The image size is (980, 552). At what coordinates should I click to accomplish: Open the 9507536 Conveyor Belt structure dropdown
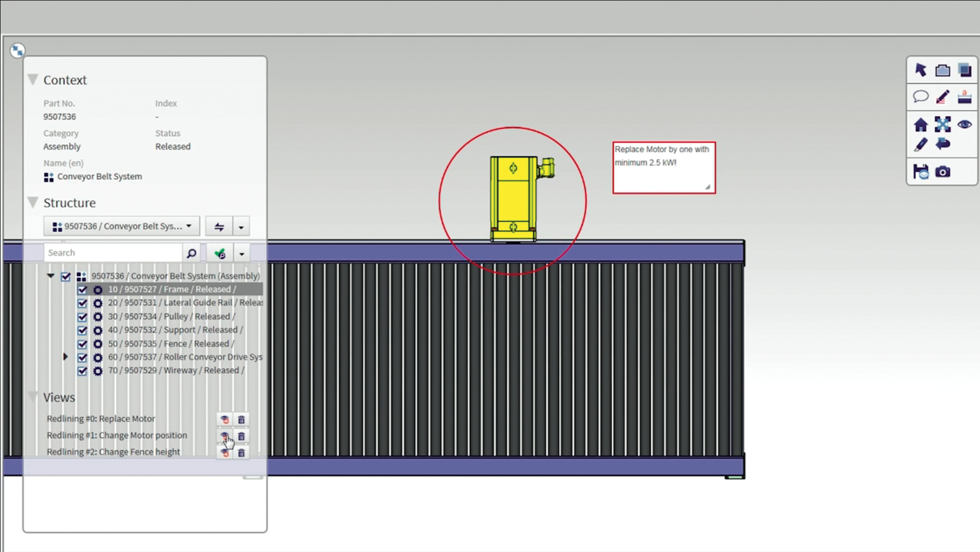coord(122,226)
